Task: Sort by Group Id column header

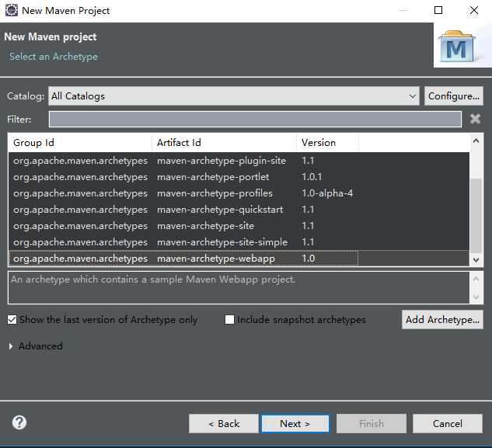Action: 80,143
